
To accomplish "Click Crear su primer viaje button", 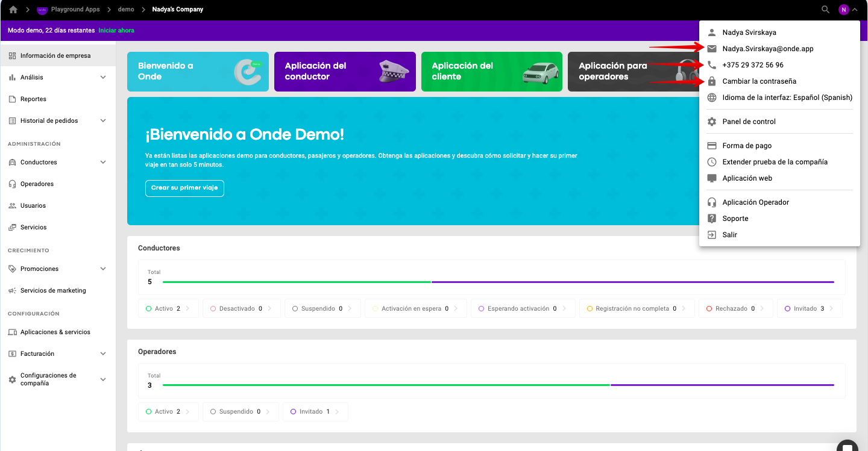I will click(184, 188).
